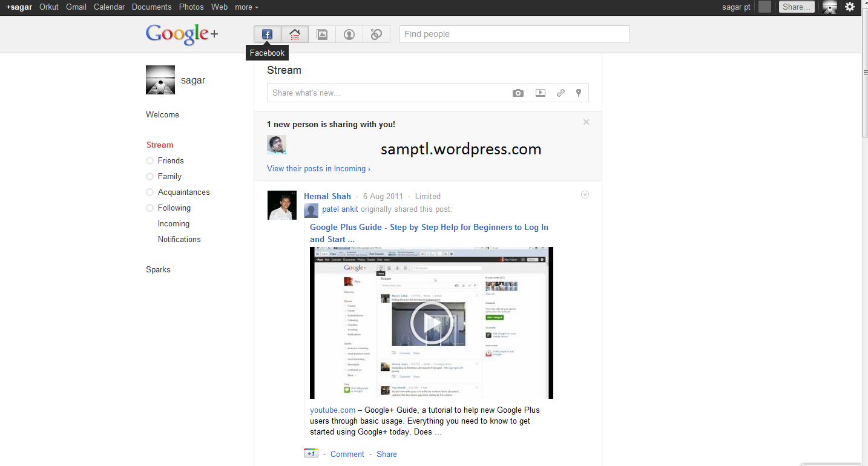Open the Circles toolbar icon

pyautogui.click(x=376, y=34)
